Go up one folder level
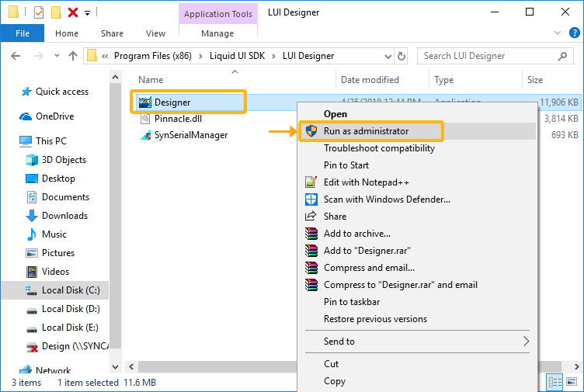Viewport: 584px width, 392px height. coord(73,56)
